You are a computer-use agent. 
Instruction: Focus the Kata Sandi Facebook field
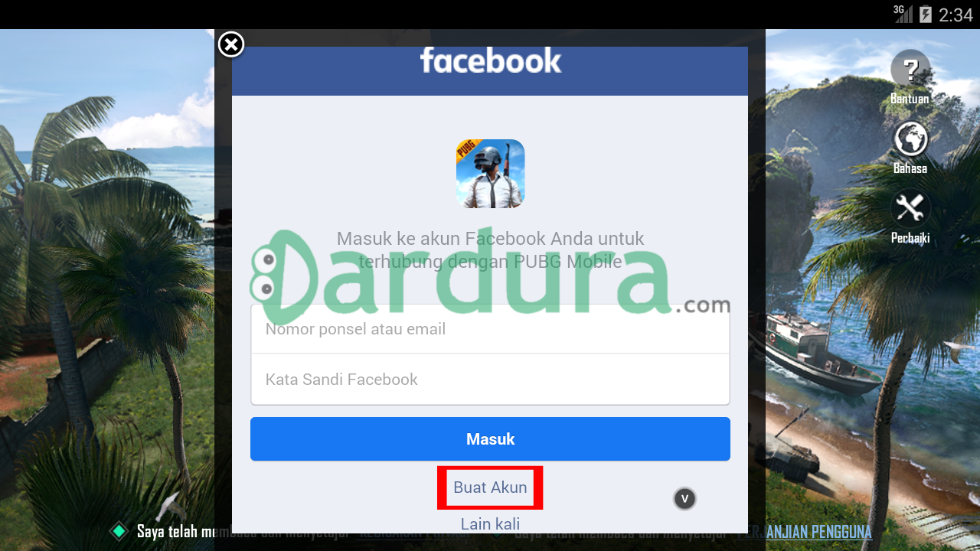tap(490, 380)
